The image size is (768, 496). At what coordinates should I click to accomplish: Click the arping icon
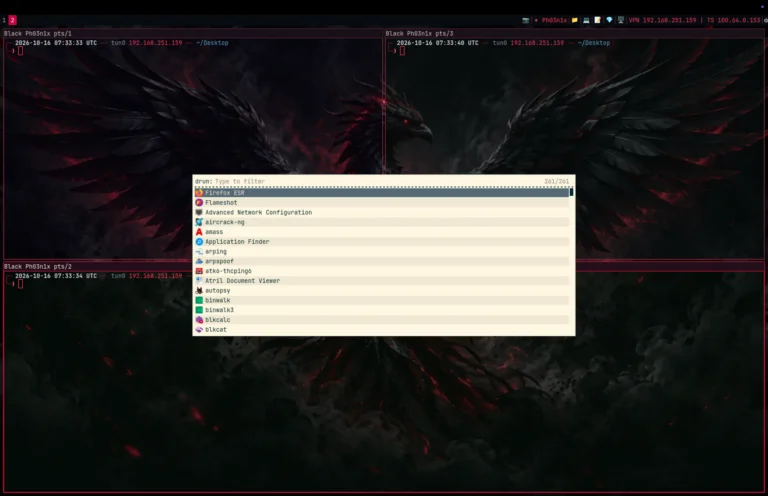pyautogui.click(x=199, y=252)
